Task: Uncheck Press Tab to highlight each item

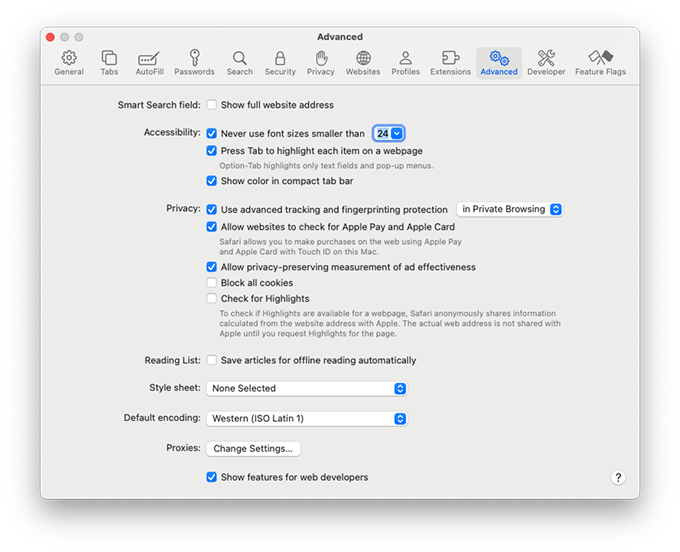Action: (x=211, y=150)
